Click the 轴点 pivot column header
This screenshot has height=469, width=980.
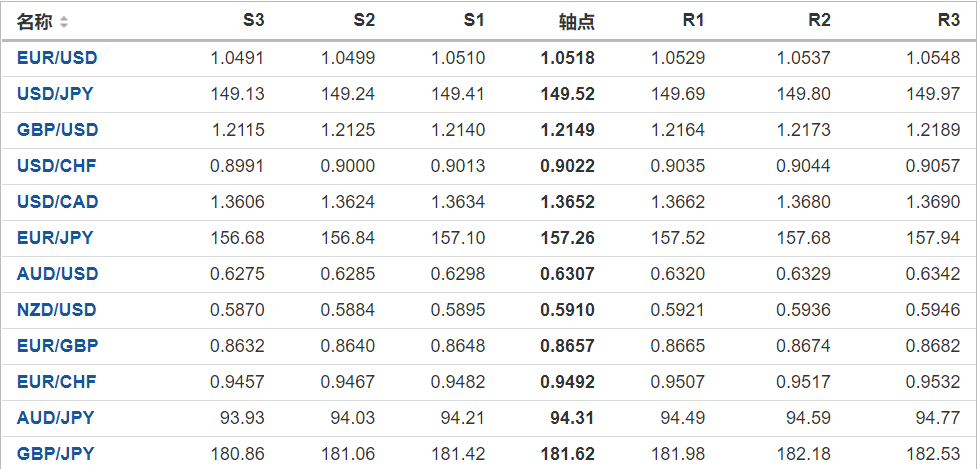(576, 21)
